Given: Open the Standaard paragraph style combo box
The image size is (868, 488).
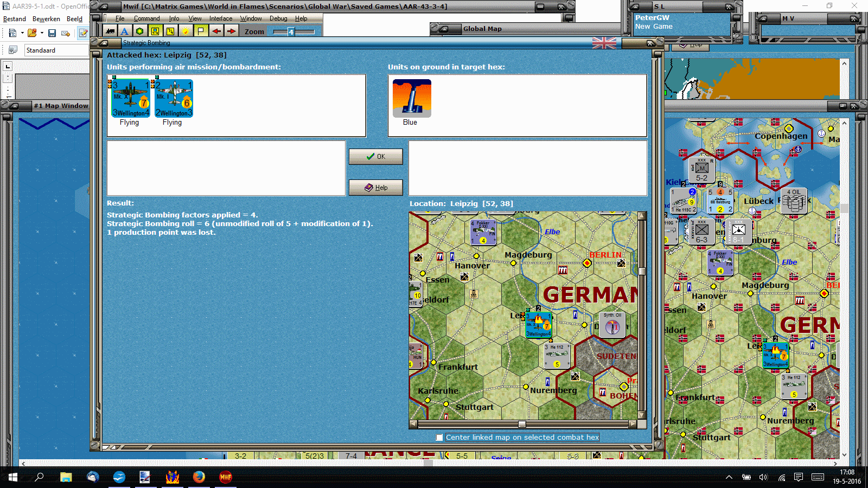Looking at the screenshot, I should (x=57, y=50).
